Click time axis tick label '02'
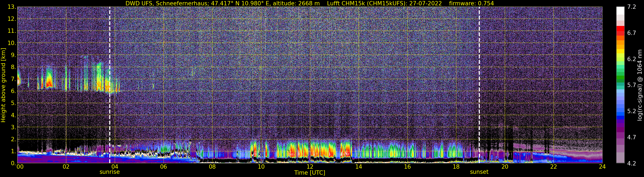 66,167
